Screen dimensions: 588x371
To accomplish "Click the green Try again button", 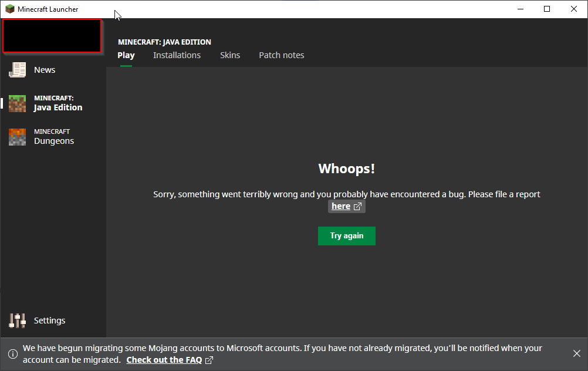I will (x=346, y=236).
